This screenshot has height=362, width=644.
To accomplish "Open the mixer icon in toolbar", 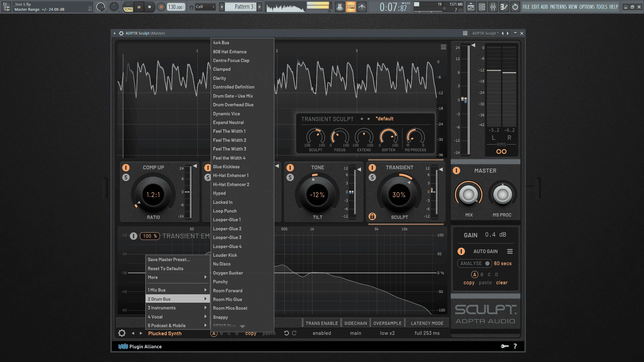I will click(x=493, y=7).
